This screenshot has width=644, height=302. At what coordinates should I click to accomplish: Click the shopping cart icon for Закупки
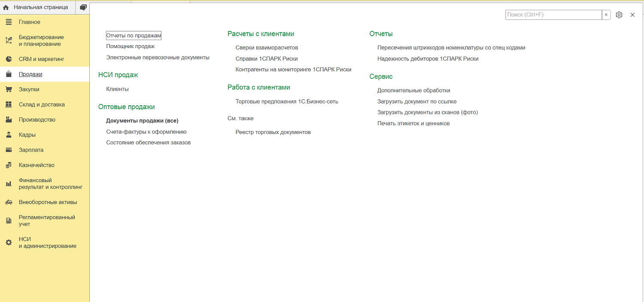[x=9, y=89]
